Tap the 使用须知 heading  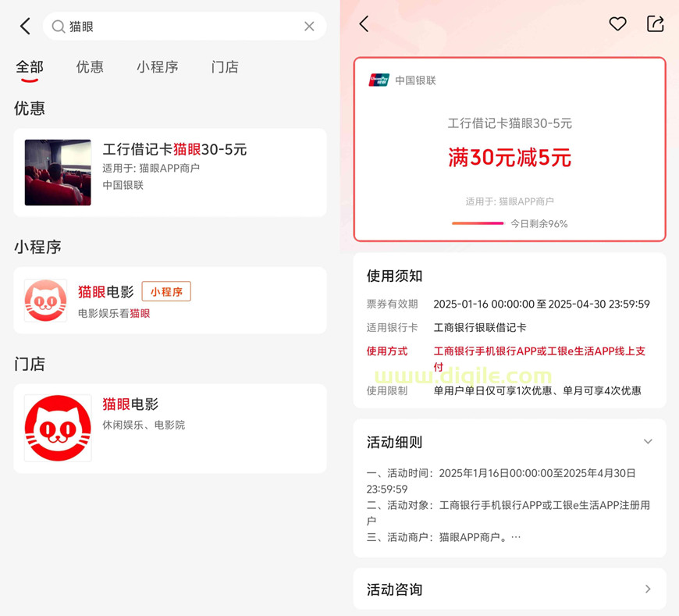[x=394, y=276]
